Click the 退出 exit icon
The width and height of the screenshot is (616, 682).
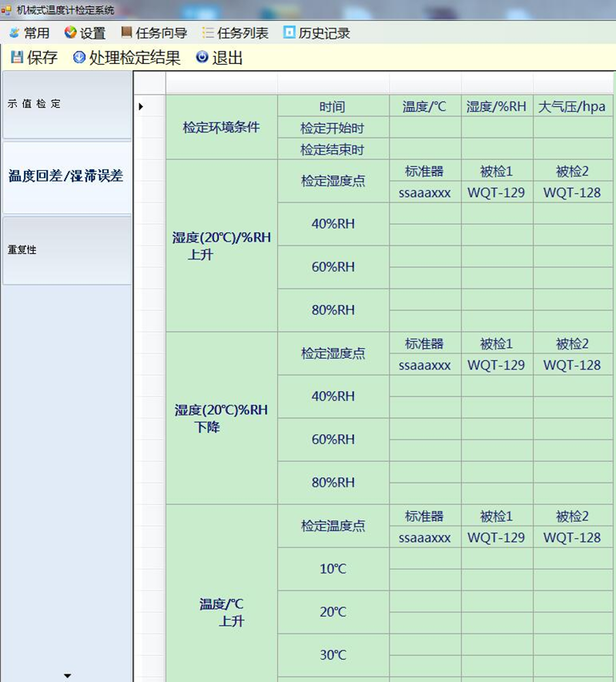(202, 57)
